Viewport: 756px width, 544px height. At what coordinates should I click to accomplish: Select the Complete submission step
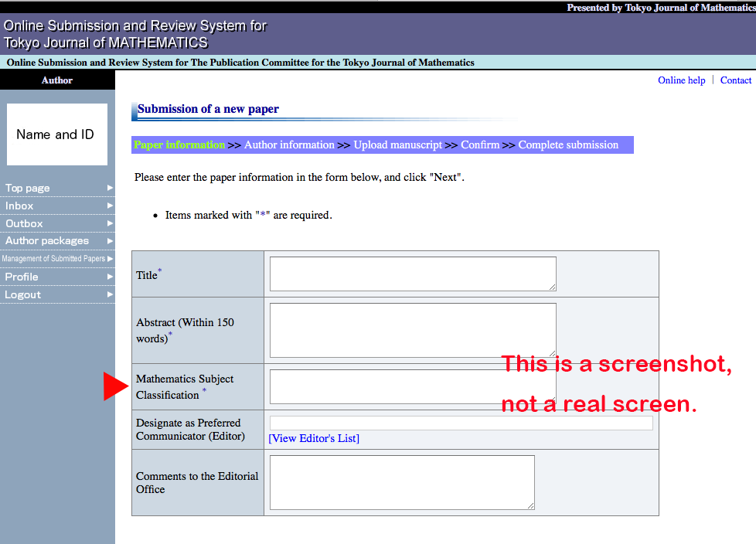pos(568,145)
